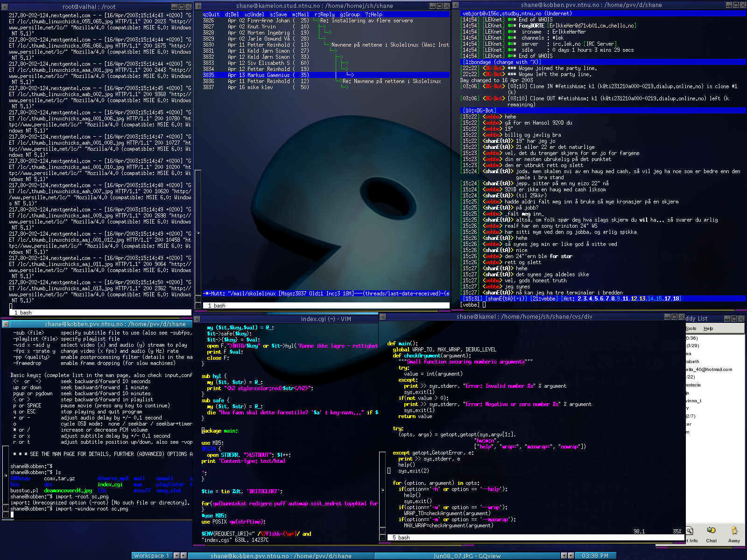Open window menu icon of shane@kamel window
747x560 pixels.
pos(382,316)
